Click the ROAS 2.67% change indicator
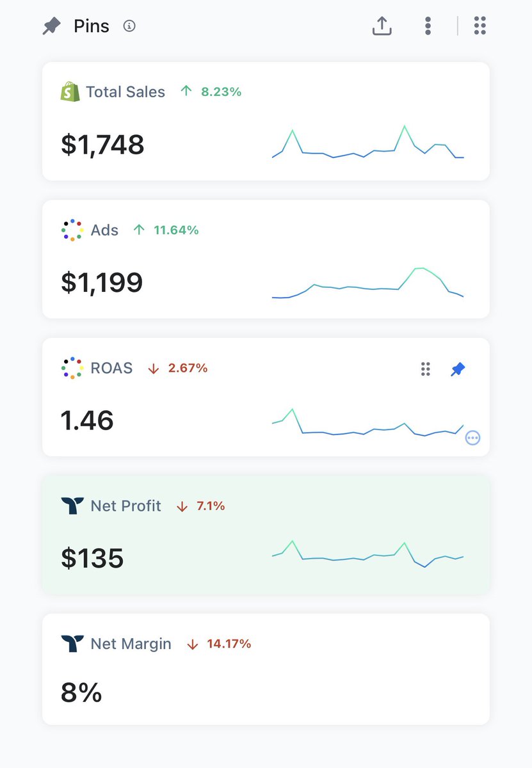 [177, 368]
